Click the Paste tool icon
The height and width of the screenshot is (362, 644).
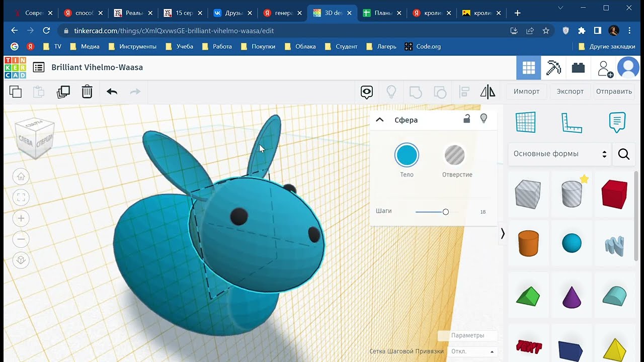39,92
